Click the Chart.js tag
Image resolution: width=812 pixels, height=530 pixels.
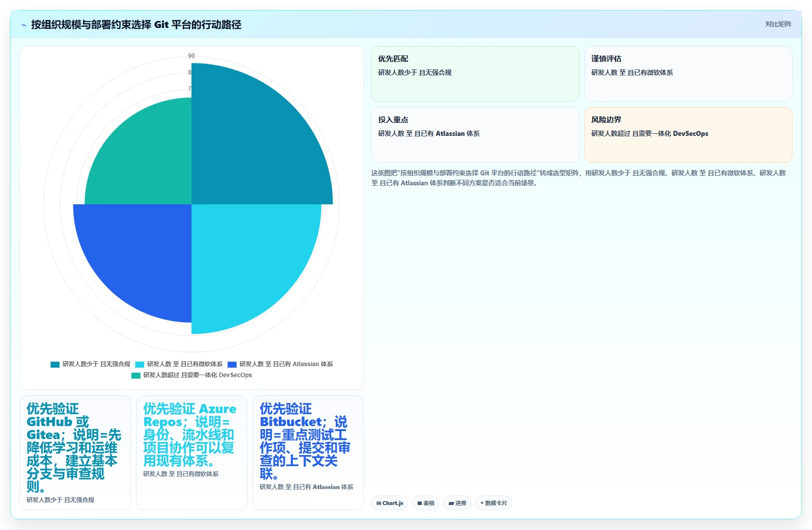pos(389,503)
